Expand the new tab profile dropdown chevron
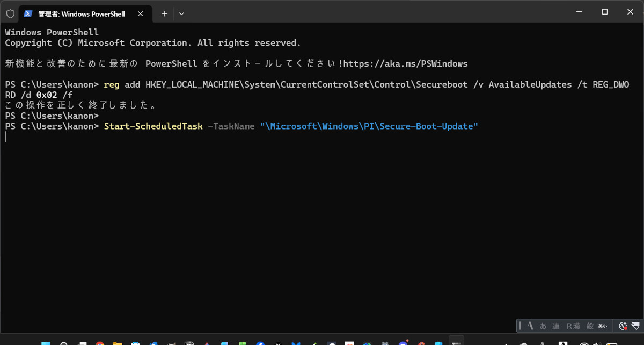 (x=181, y=13)
